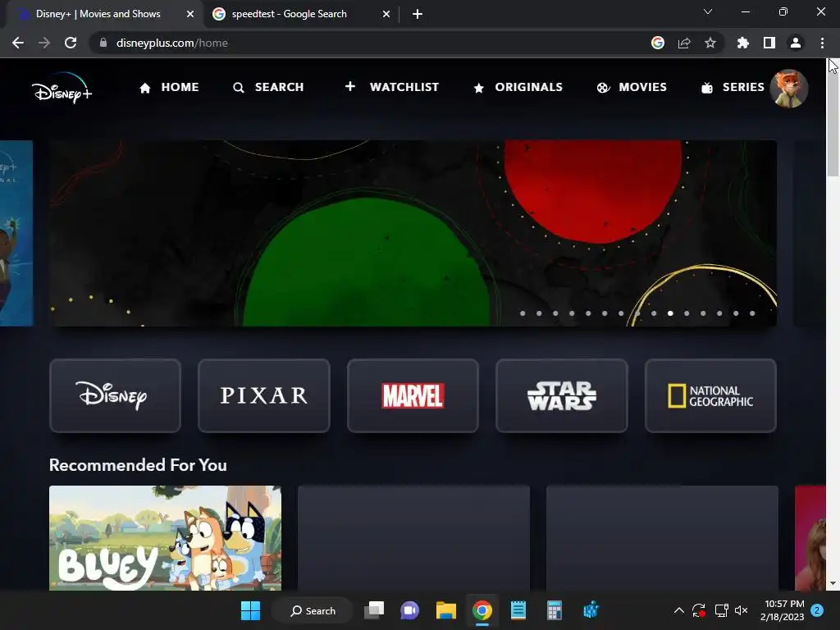Open the tab search chevron dropdown
The width and height of the screenshot is (840, 630).
pos(708,11)
